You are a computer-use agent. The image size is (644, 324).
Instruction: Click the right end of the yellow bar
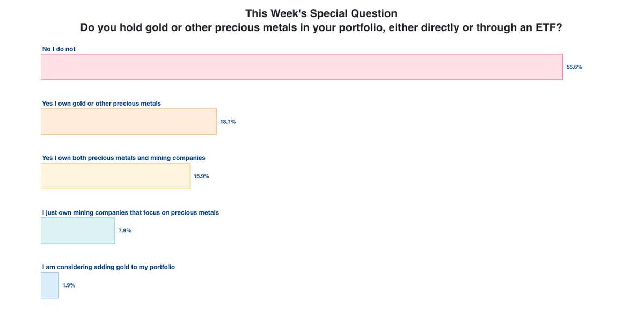[188, 176]
